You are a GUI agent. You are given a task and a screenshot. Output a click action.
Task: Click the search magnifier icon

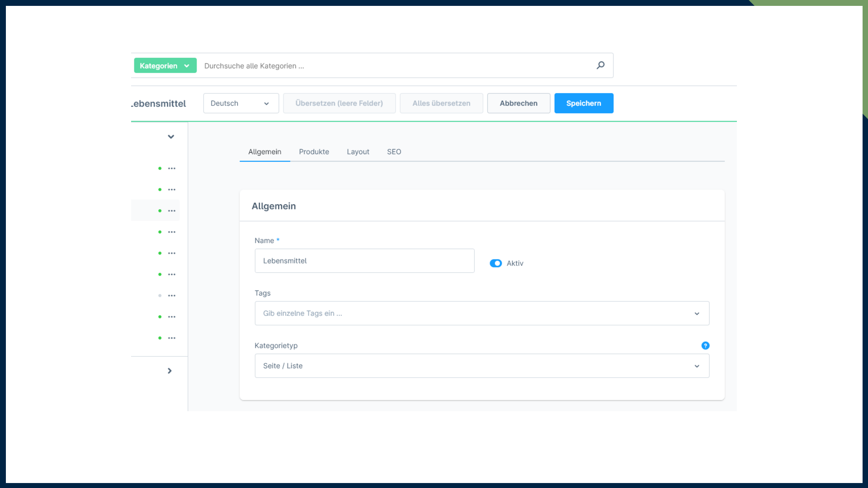[x=600, y=66]
